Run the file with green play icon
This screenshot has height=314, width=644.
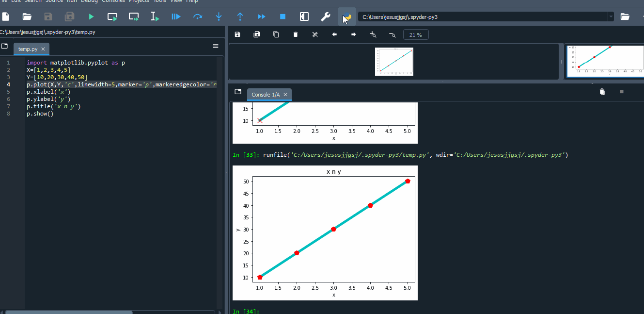click(x=91, y=17)
